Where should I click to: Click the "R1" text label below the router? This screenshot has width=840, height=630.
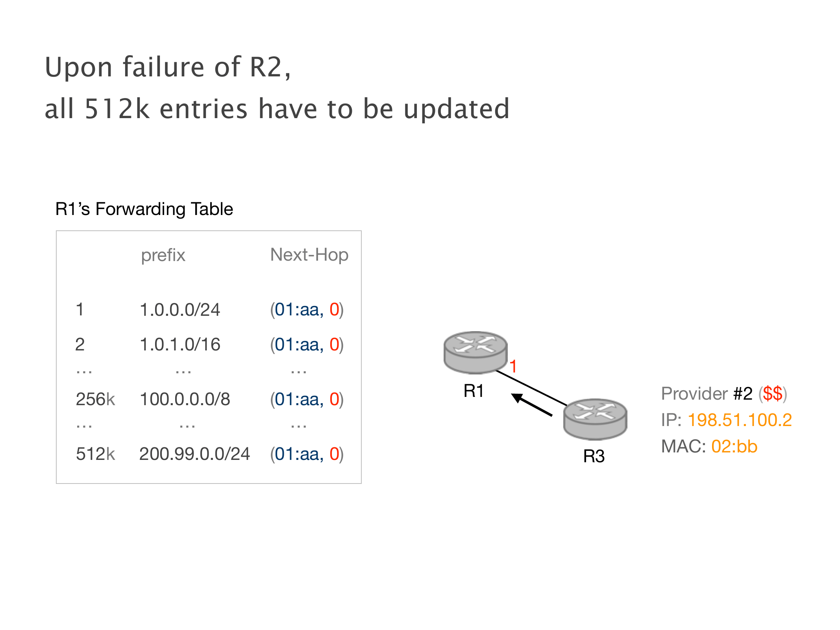474,391
